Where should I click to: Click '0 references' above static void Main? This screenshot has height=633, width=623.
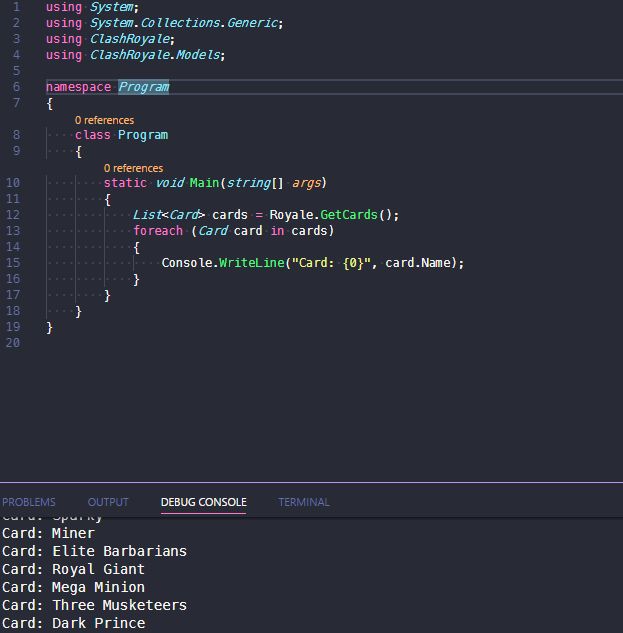pyautogui.click(x=133, y=168)
